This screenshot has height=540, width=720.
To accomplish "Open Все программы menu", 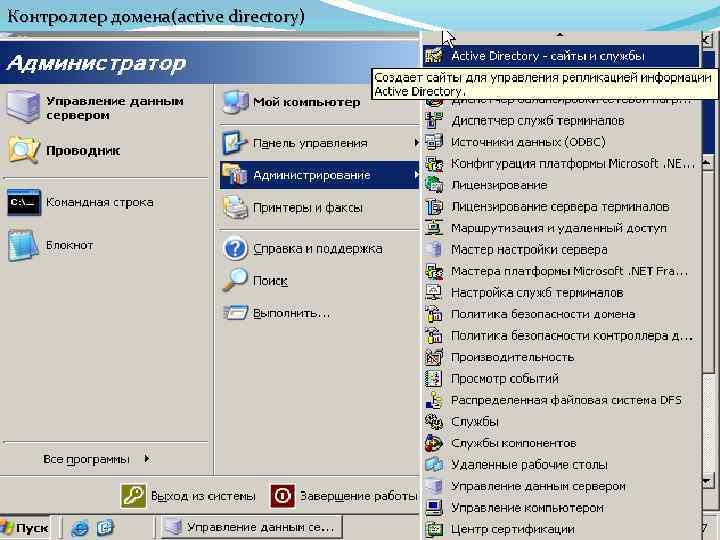I will coord(96,459).
